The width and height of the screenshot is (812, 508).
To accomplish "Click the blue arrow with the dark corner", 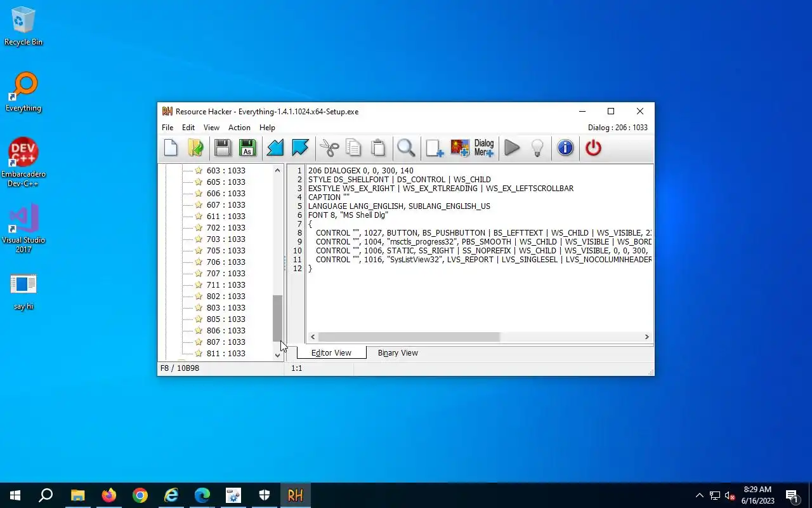I will point(275,148).
